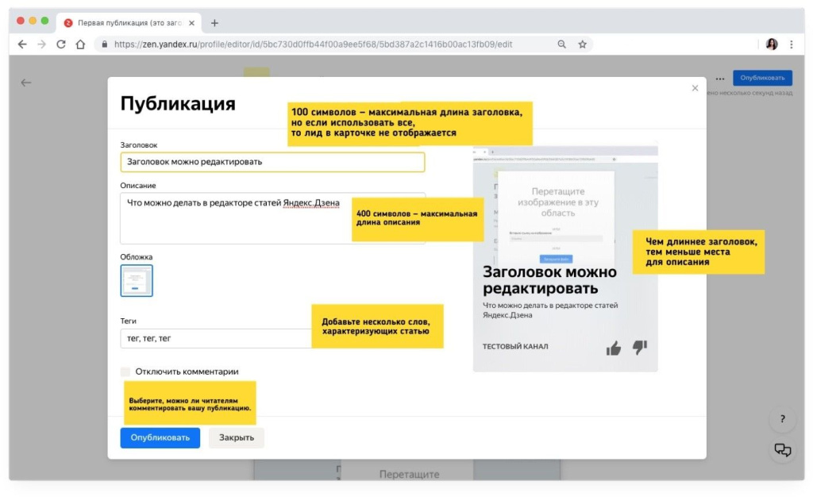
Task: Toggle the Отключить комментарии checkbox
Action: (x=125, y=371)
